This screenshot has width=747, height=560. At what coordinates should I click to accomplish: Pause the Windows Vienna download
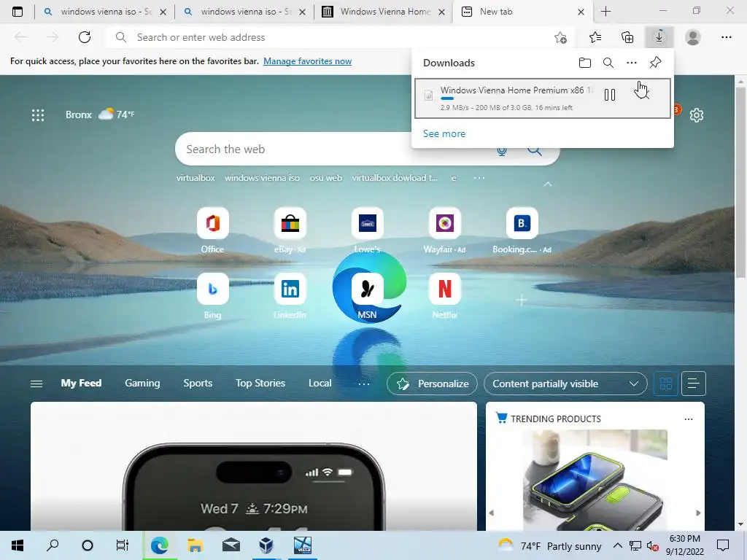610,95
